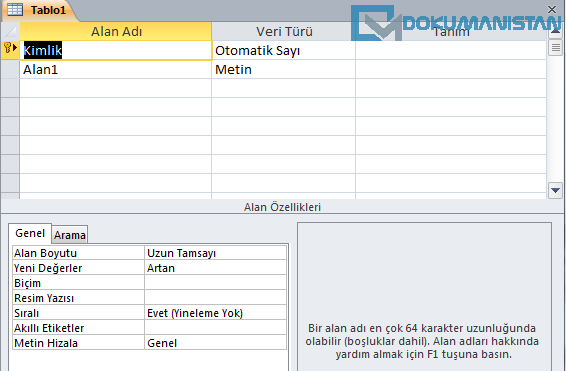This screenshot has width=566, height=371.
Task: Click the Akıllı Etiketler property label
Action: coord(78,328)
